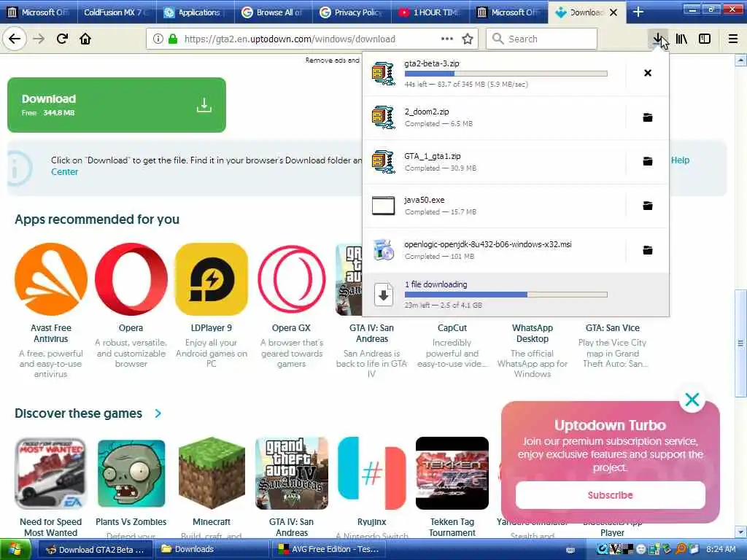Toggle the sidebar view icon
This screenshot has height=560, width=747.
coord(705,39)
